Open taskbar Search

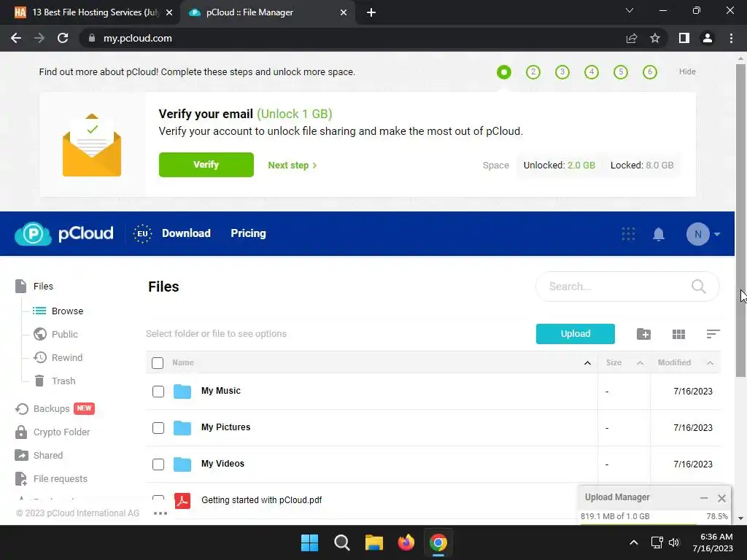click(341, 542)
